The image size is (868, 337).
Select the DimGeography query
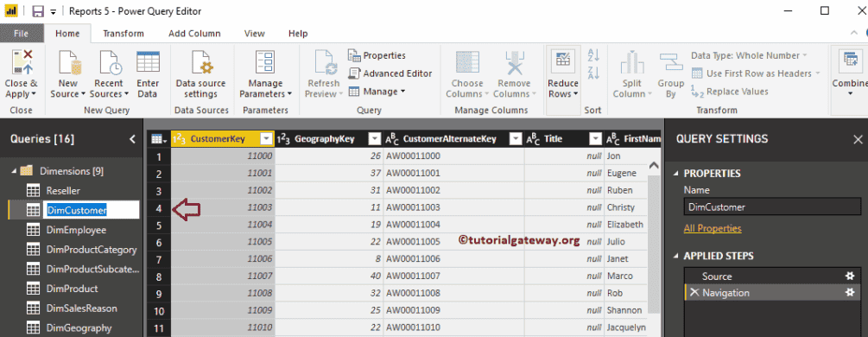[79, 328]
